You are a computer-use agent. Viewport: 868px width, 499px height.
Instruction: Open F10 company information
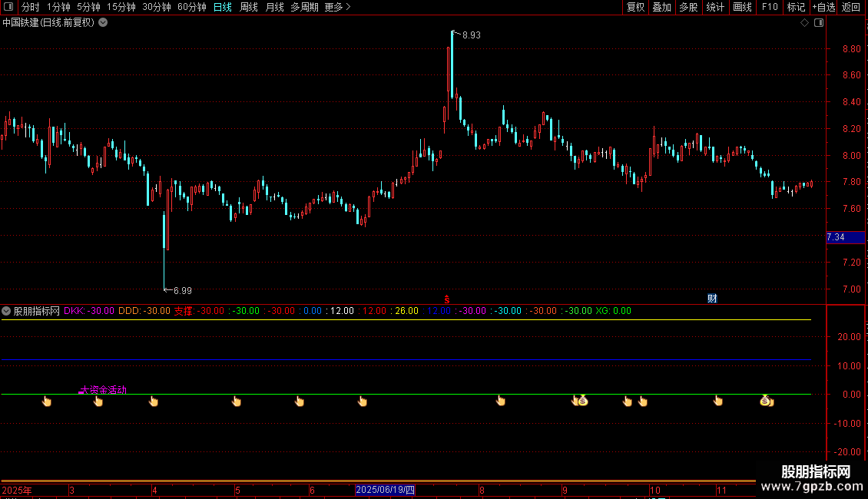tap(770, 7)
